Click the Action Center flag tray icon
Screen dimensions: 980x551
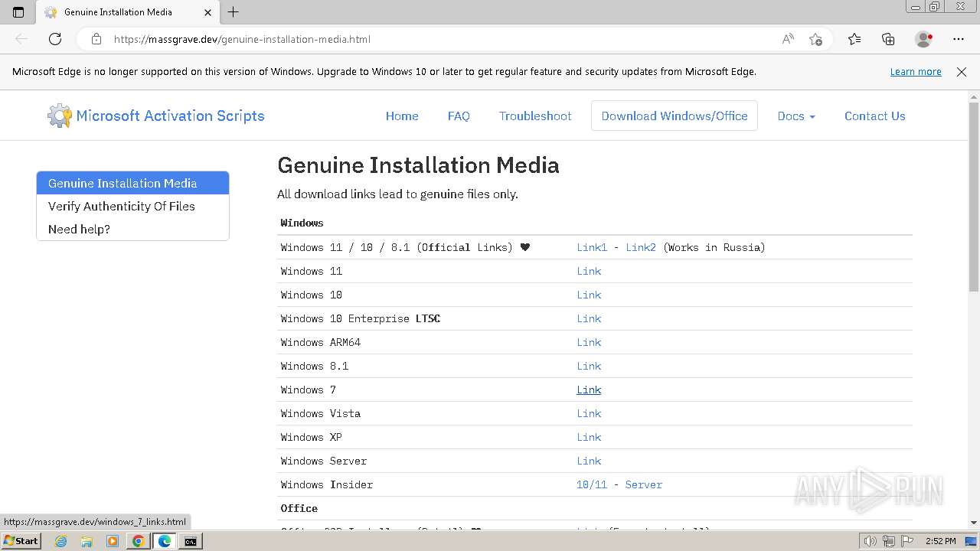click(x=906, y=541)
